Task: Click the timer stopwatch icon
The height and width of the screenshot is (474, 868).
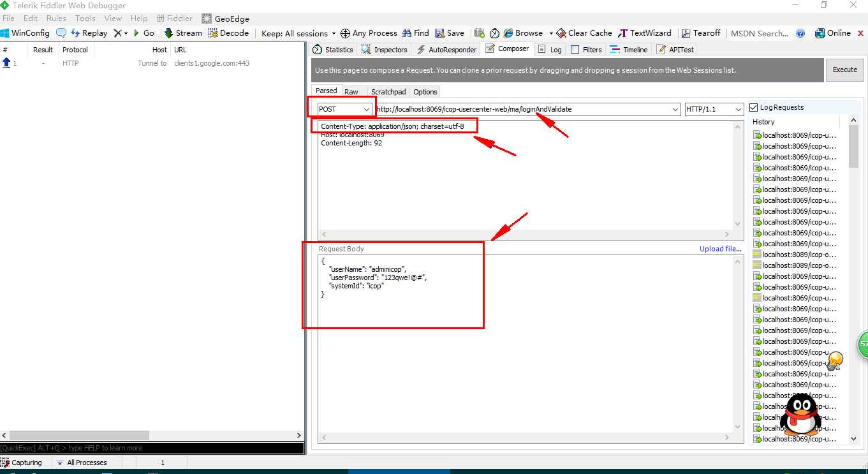Action: tap(494, 33)
